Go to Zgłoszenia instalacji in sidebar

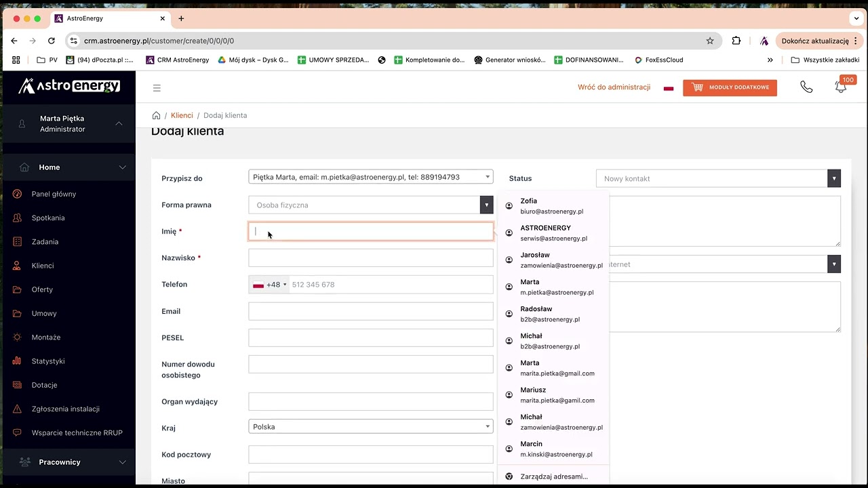click(x=65, y=409)
